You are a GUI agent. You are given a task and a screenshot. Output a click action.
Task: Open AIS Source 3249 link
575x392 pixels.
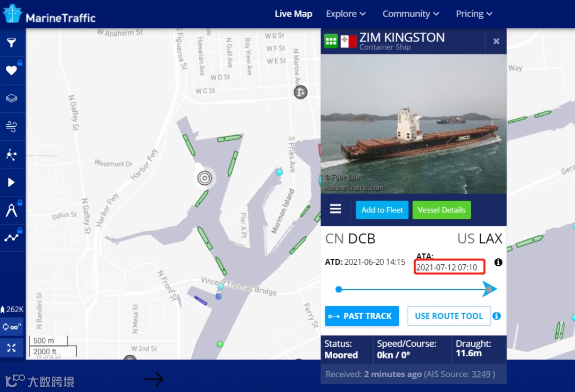pyautogui.click(x=481, y=374)
